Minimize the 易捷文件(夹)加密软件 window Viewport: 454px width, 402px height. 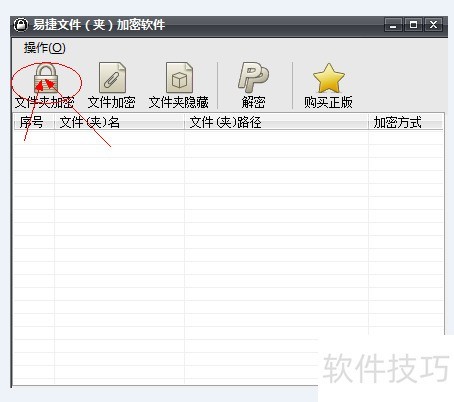(393, 25)
